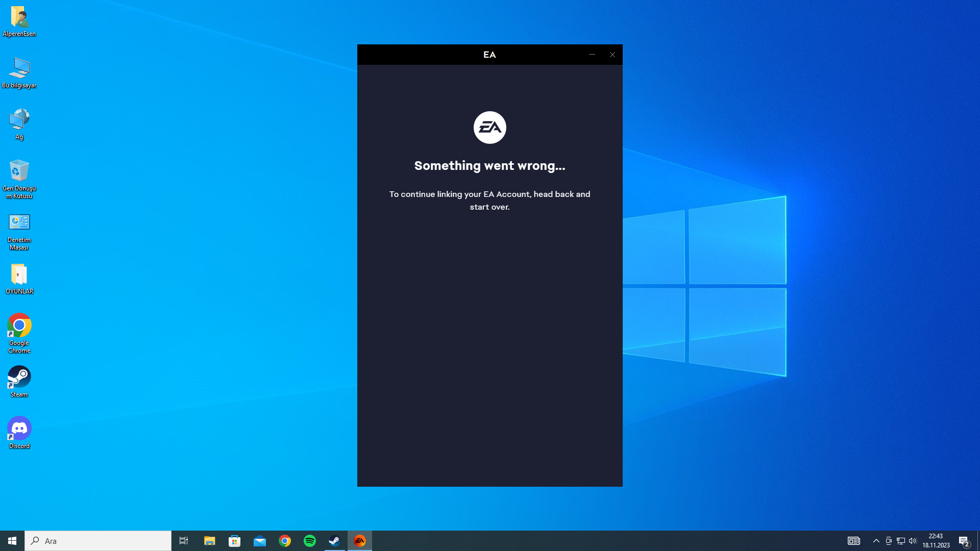Open File Explorer from the taskbar

[210, 541]
